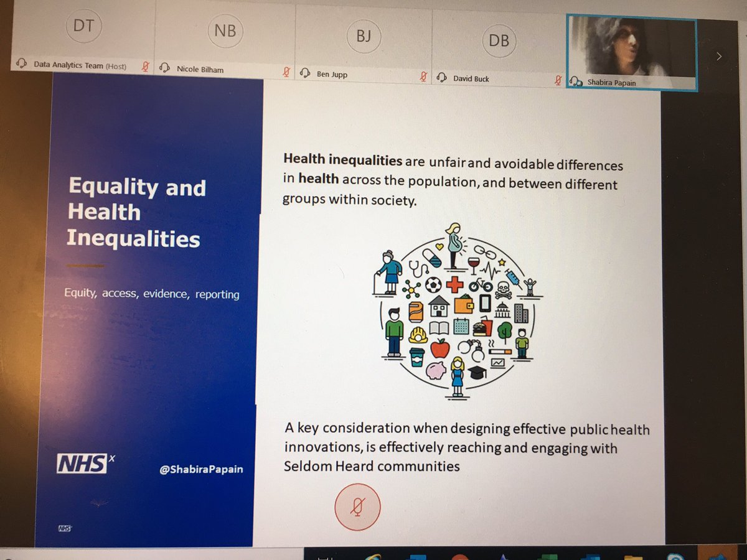Select the name 'Ben Jupp'
Viewport: 747px width, 560px height.
[331, 74]
